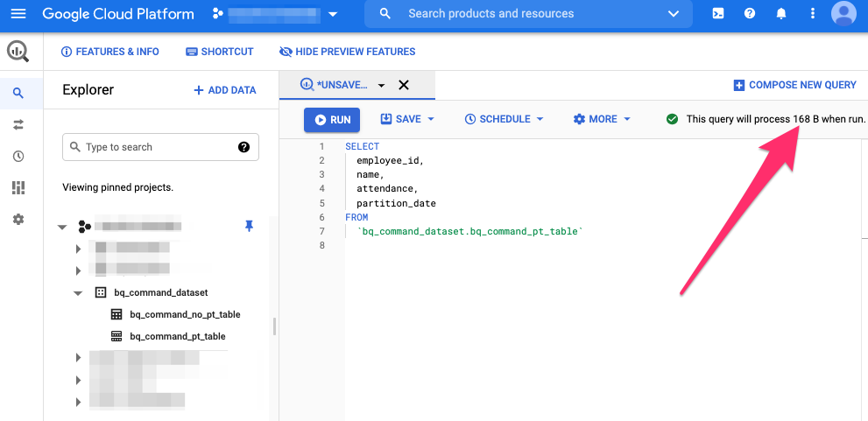This screenshot has width=868, height=421.
Task: Click Compose New Query
Action: (x=794, y=85)
